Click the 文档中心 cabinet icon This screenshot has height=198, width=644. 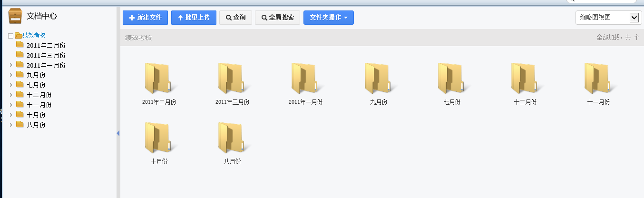[x=16, y=16]
